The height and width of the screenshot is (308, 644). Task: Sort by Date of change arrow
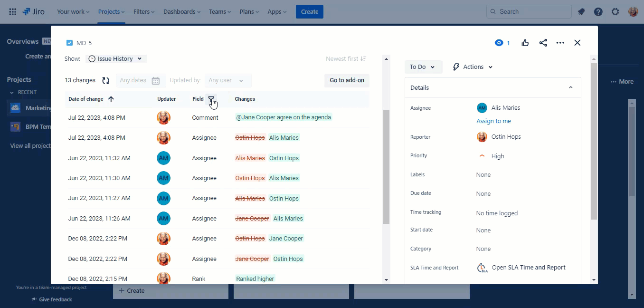[111, 99]
